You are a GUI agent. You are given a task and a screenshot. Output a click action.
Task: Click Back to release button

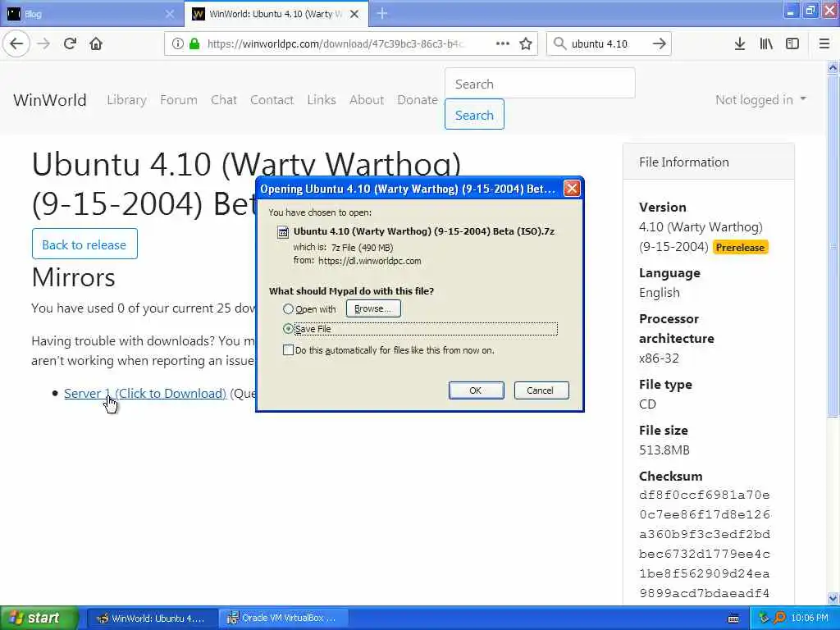tap(84, 244)
